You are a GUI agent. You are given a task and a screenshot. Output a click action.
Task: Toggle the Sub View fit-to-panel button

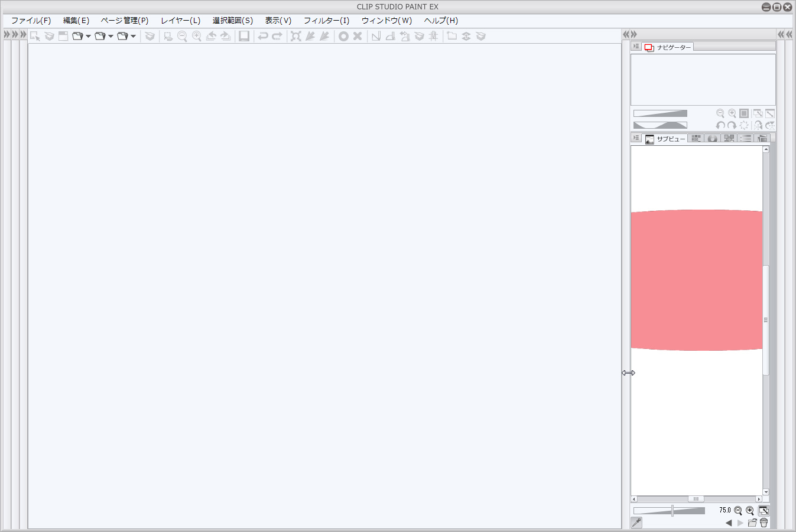pyautogui.click(x=763, y=511)
